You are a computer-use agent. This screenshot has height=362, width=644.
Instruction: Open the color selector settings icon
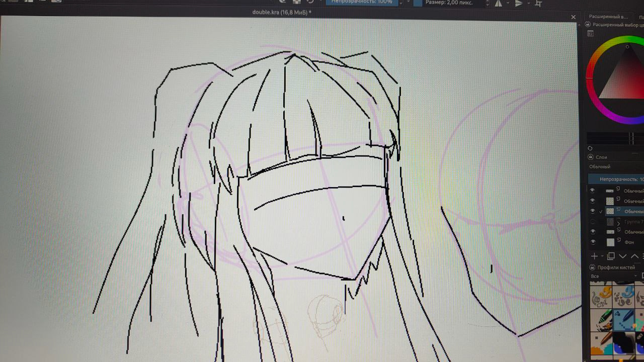(591, 34)
